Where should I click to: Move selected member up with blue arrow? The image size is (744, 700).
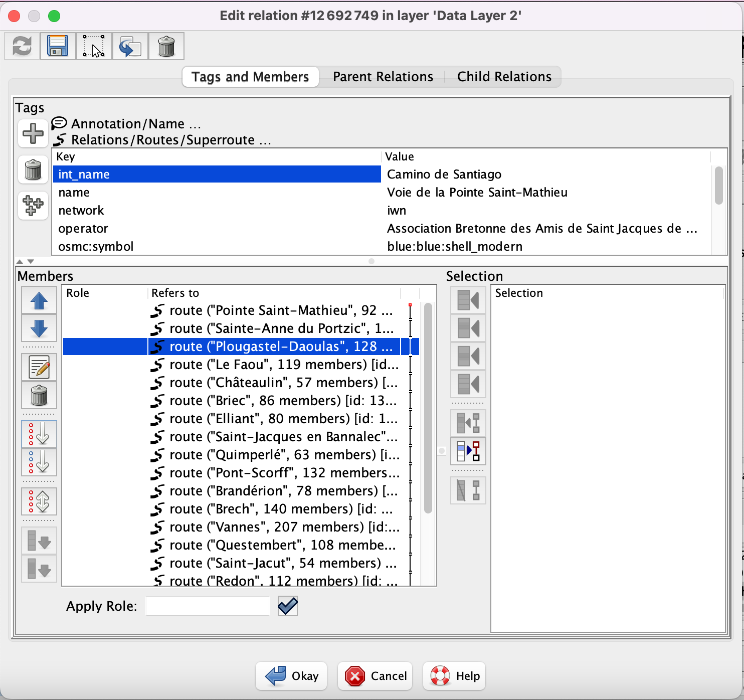click(x=39, y=301)
